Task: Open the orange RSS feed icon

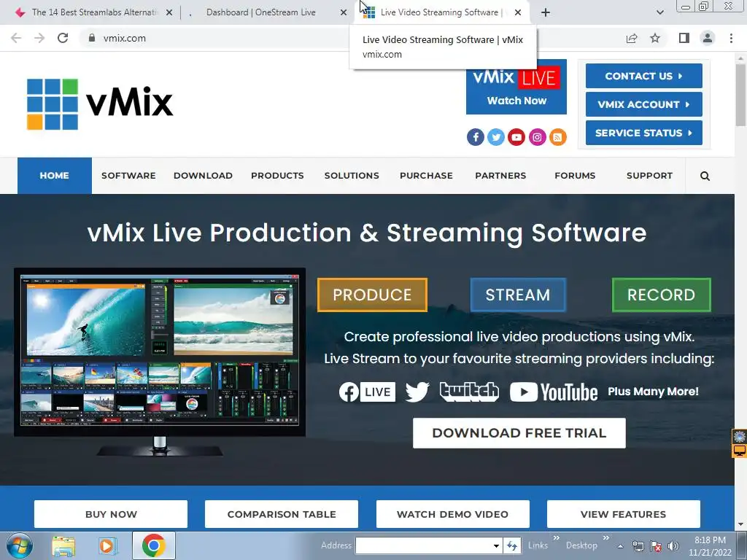Action: [x=558, y=137]
